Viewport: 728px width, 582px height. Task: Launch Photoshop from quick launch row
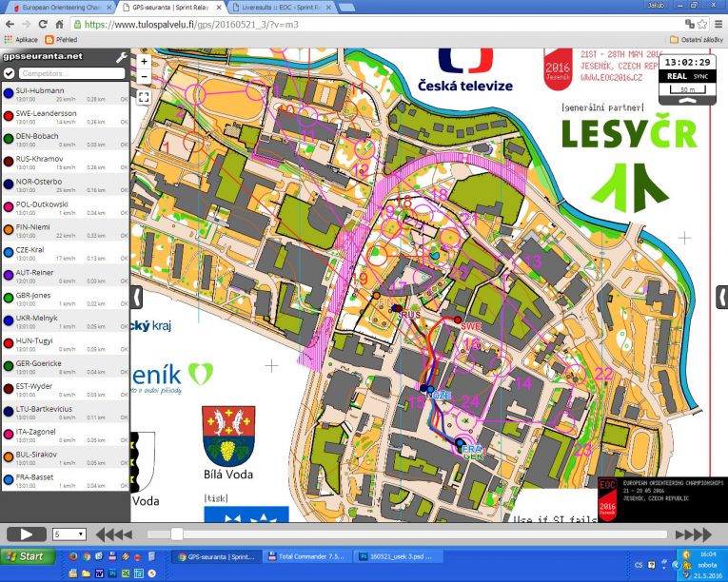click(x=112, y=573)
